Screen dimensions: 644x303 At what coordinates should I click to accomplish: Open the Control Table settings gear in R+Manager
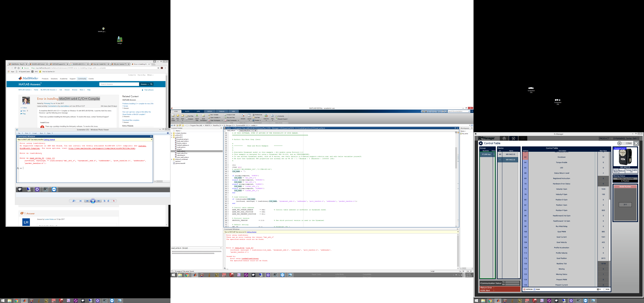[x=481, y=143]
